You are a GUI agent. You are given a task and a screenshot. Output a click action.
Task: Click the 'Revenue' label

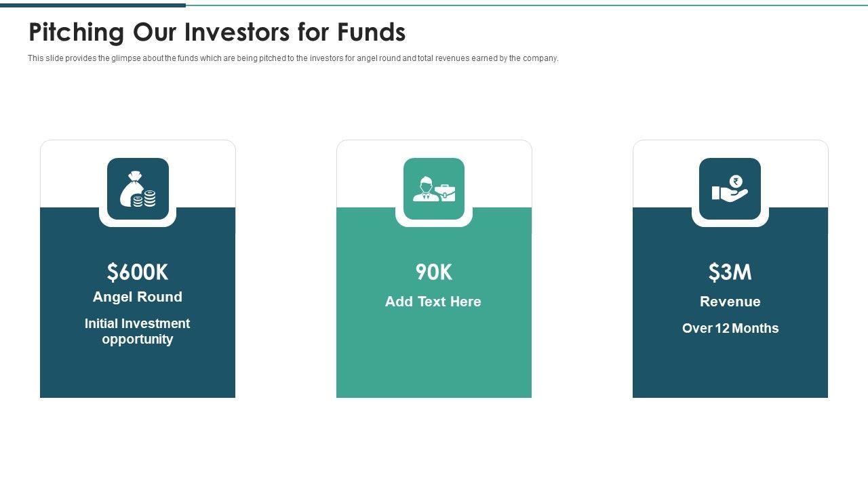click(x=730, y=302)
